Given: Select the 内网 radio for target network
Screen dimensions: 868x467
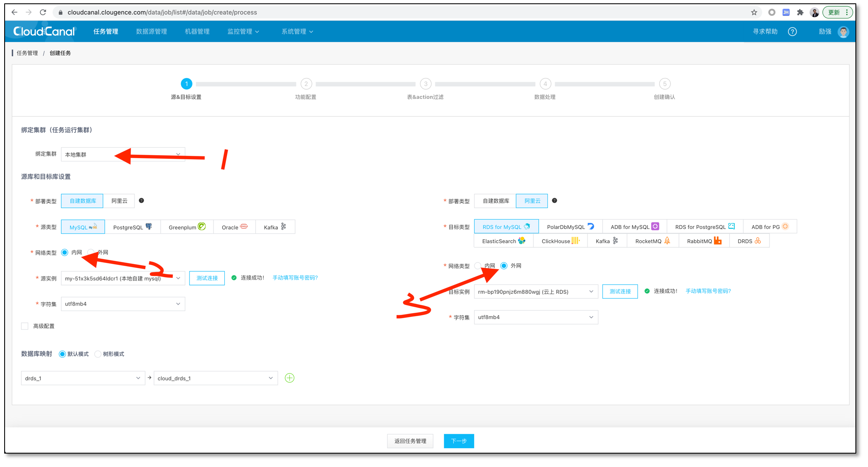Looking at the screenshot, I should [x=478, y=266].
